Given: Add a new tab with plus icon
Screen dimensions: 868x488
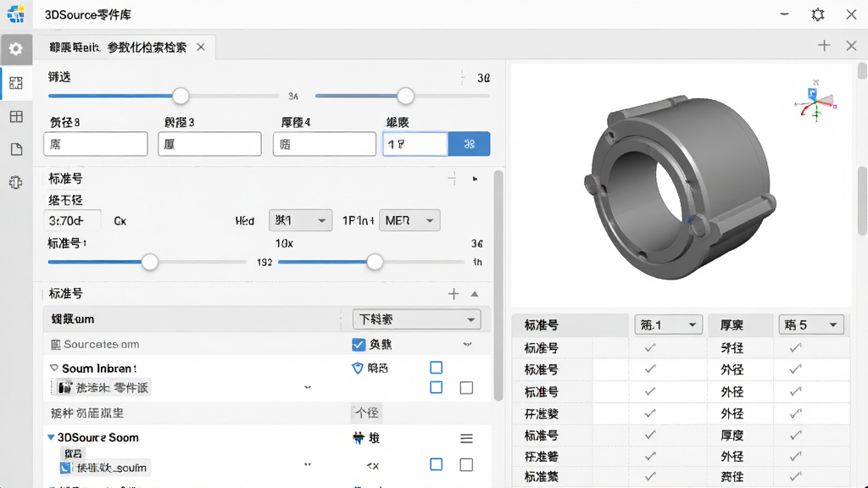Looking at the screenshot, I should (x=824, y=46).
